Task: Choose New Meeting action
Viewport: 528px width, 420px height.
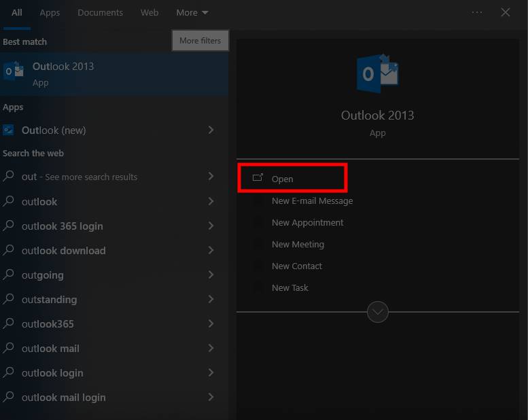Action: point(298,244)
